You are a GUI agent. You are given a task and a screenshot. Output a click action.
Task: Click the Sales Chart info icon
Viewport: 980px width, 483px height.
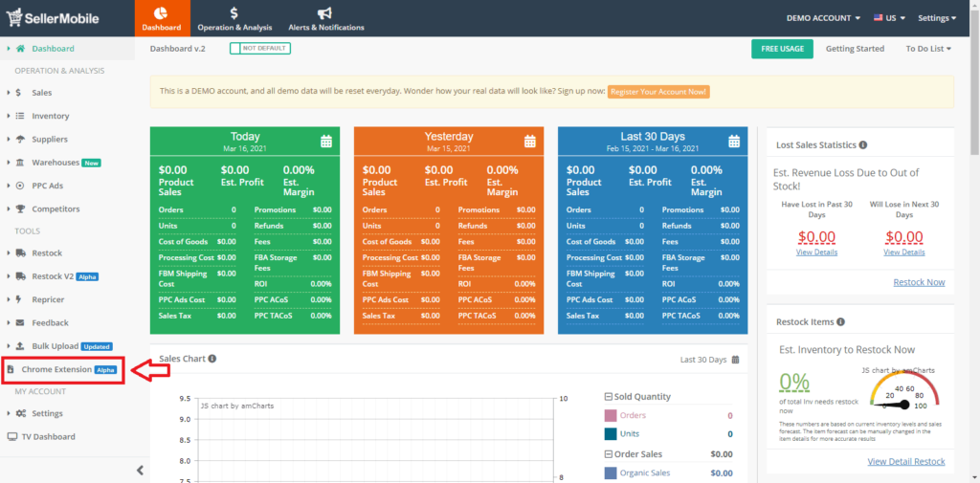pos(212,359)
